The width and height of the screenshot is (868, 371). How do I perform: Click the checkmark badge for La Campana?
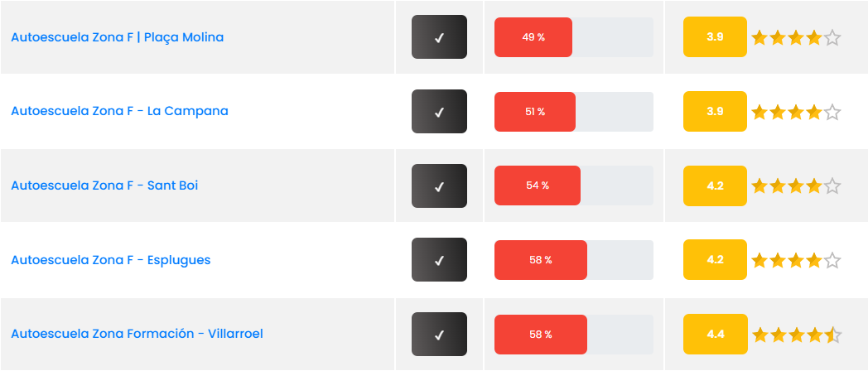coord(439,111)
